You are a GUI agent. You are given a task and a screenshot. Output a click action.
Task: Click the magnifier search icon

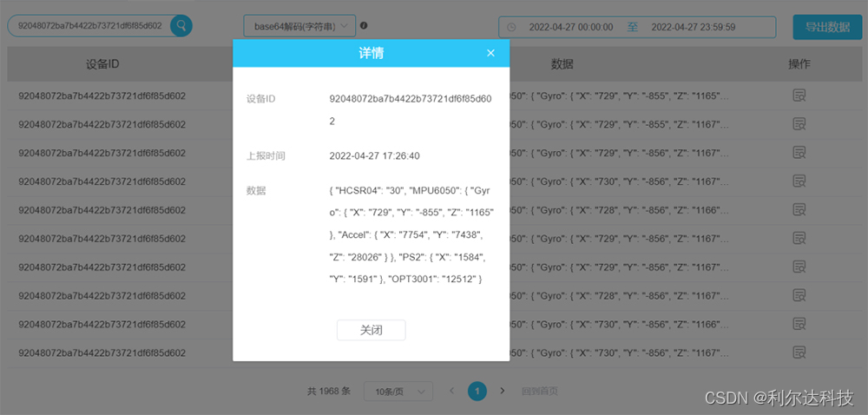pos(181,25)
